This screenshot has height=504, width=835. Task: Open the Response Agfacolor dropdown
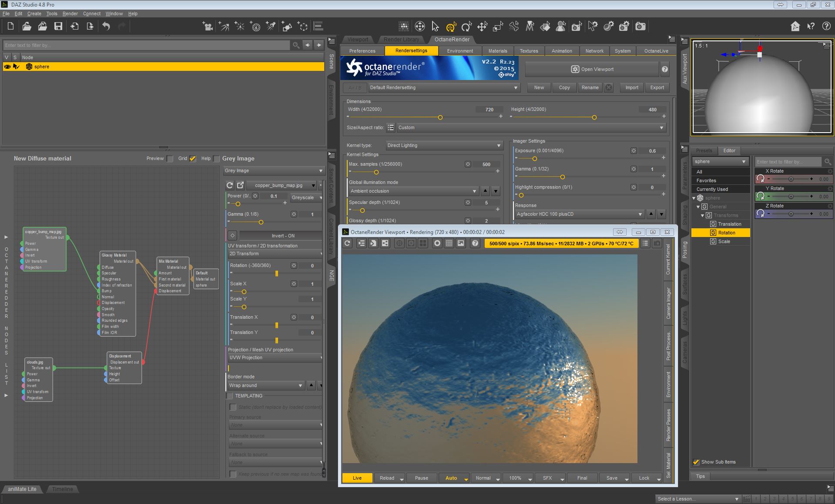click(579, 214)
